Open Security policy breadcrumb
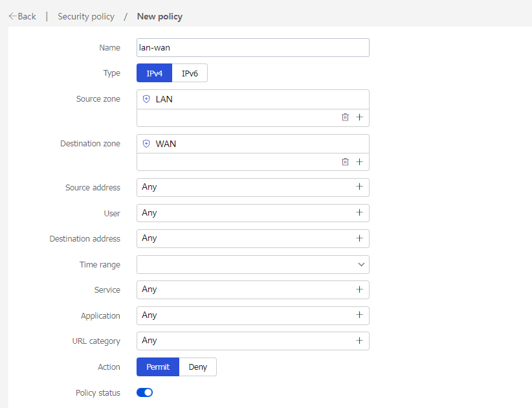The width and height of the screenshot is (532, 408). tap(86, 16)
